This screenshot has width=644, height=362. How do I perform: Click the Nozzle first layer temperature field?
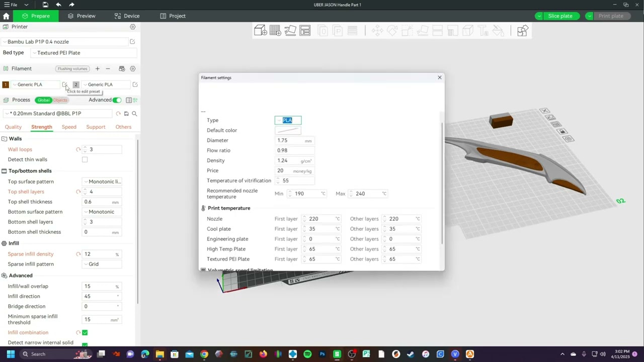pyautogui.click(x=321, y=219)
